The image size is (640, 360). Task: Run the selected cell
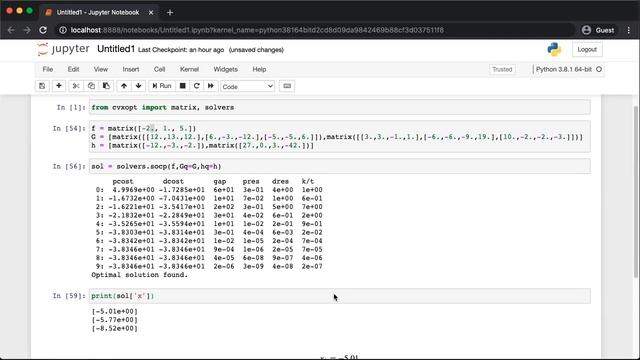[x=162, y=86]
